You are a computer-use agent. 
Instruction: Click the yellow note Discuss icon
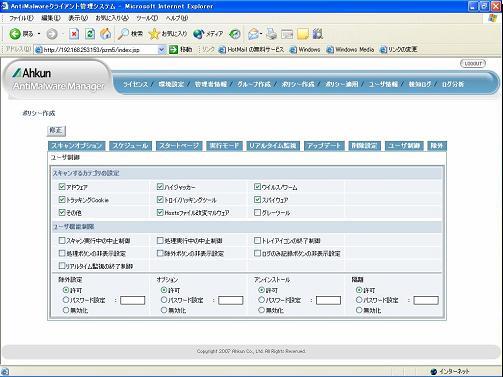click(303, 34)
